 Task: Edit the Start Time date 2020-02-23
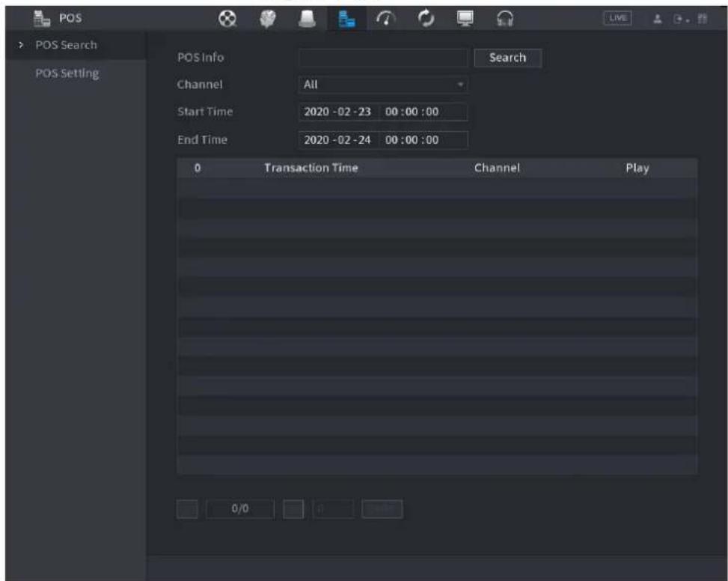(x=338, y=112)
